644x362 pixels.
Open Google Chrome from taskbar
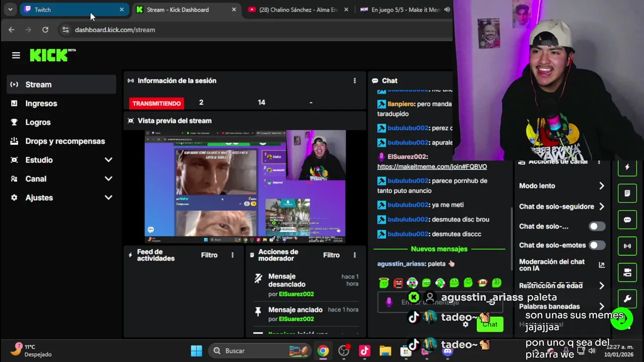tap(323, 351)
